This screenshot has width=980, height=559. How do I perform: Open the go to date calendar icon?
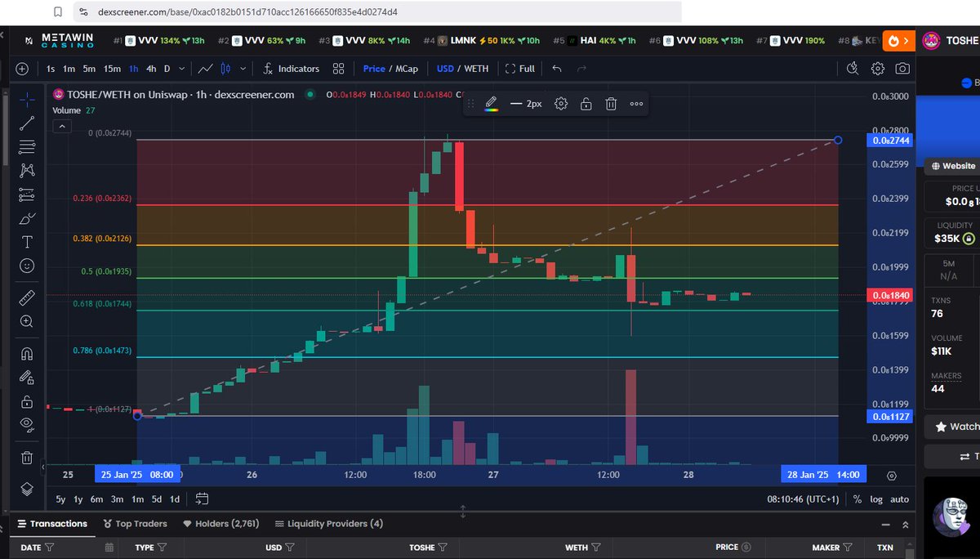[x=203, y=499]
